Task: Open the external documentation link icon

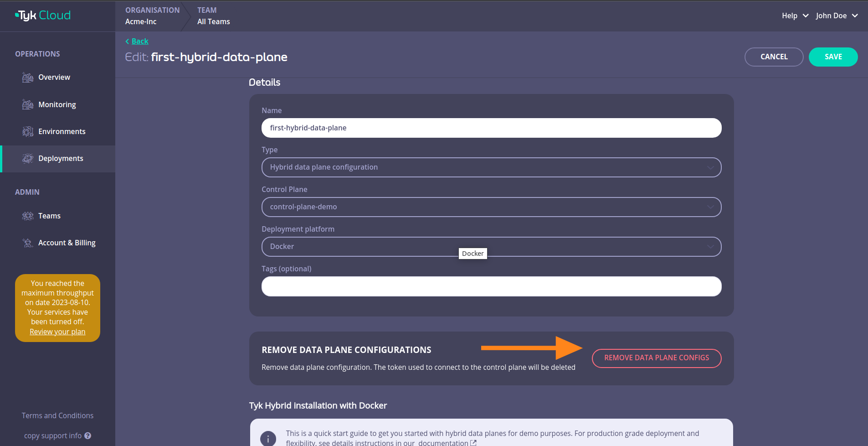Action: coord(474,442)
